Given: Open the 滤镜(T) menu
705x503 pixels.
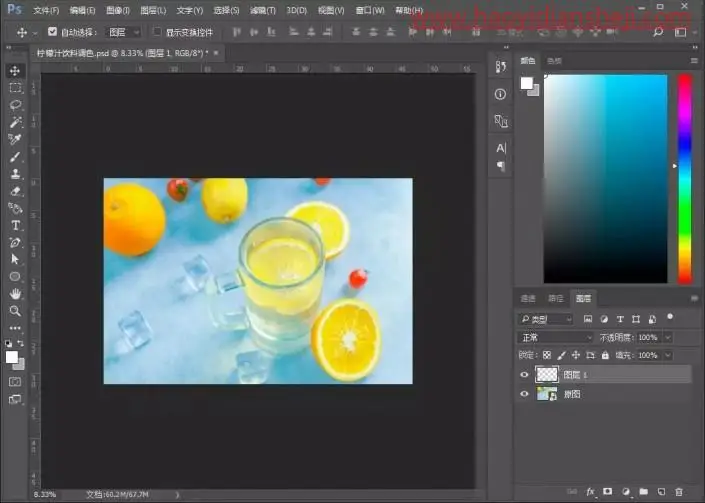Looking at the screenshot, I should [x=263, y=10].
